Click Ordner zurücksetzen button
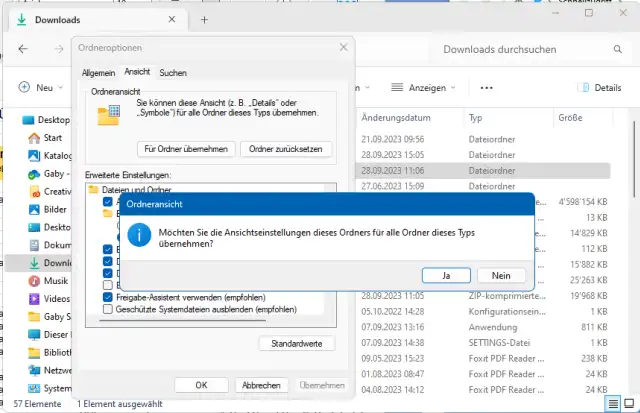This screenshot has height=413, width=640. tap(285, 149)
